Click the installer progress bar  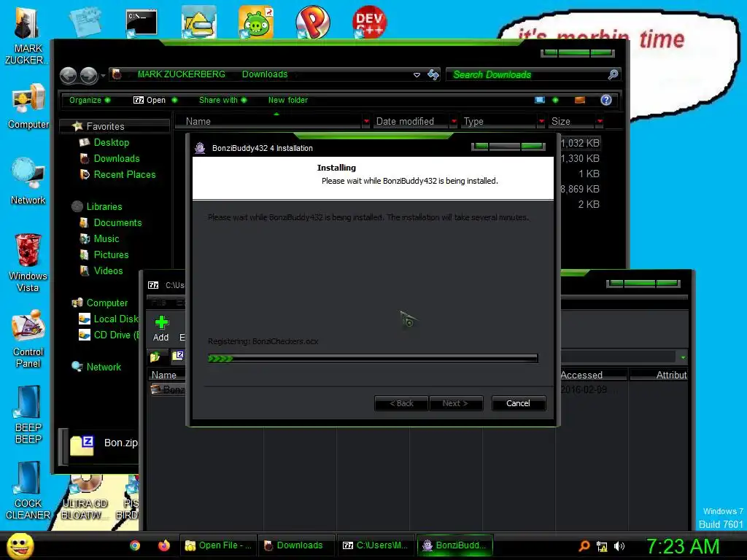tap(373, 358)
